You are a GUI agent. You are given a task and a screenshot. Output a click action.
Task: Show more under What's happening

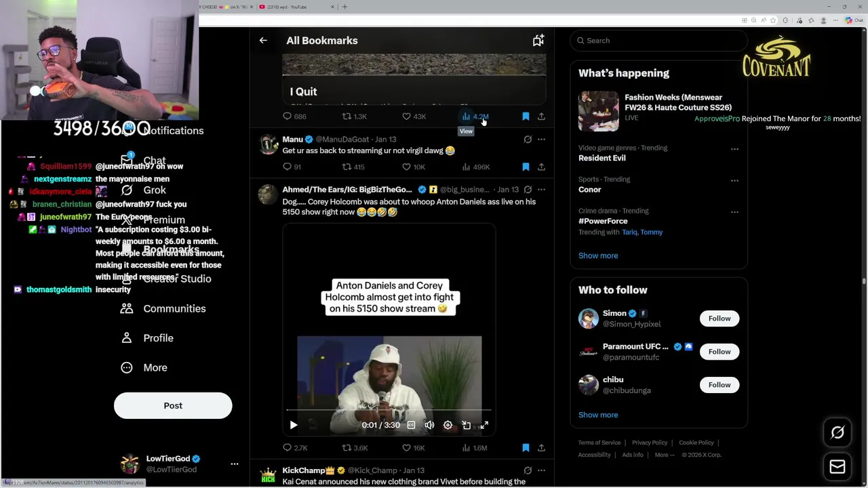click(x=598, y=256)
